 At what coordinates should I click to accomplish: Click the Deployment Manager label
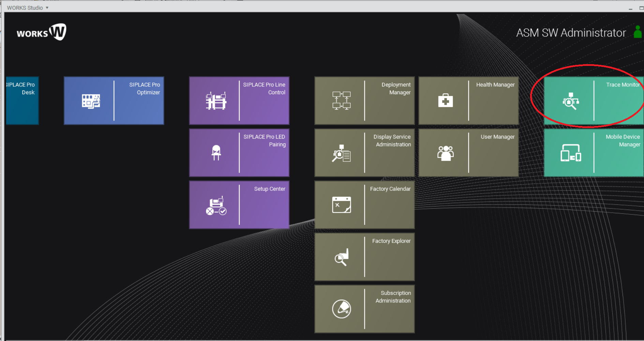click(x=396, y=88)
